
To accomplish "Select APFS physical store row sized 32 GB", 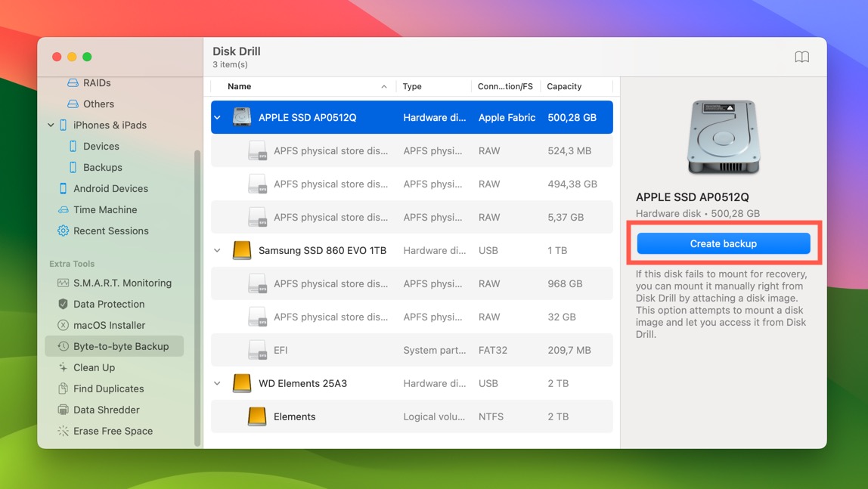I will click(x=412, y=317).
